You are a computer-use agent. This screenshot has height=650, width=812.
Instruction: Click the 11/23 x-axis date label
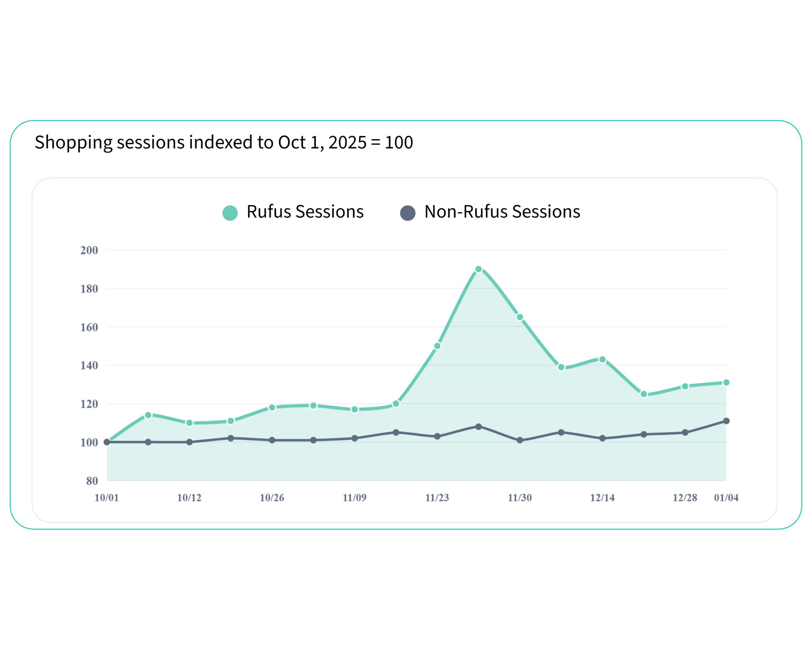[x=437, y=498]
